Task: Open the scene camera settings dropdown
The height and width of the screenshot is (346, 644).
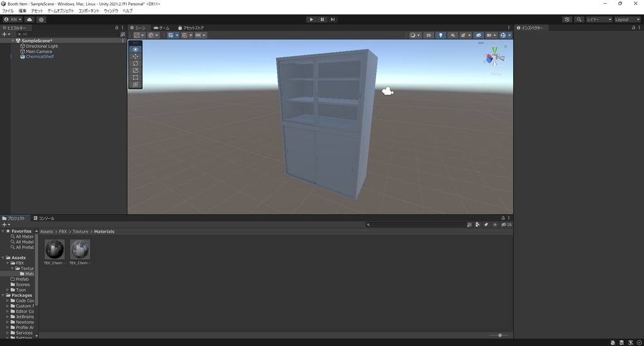Action: 491,35
